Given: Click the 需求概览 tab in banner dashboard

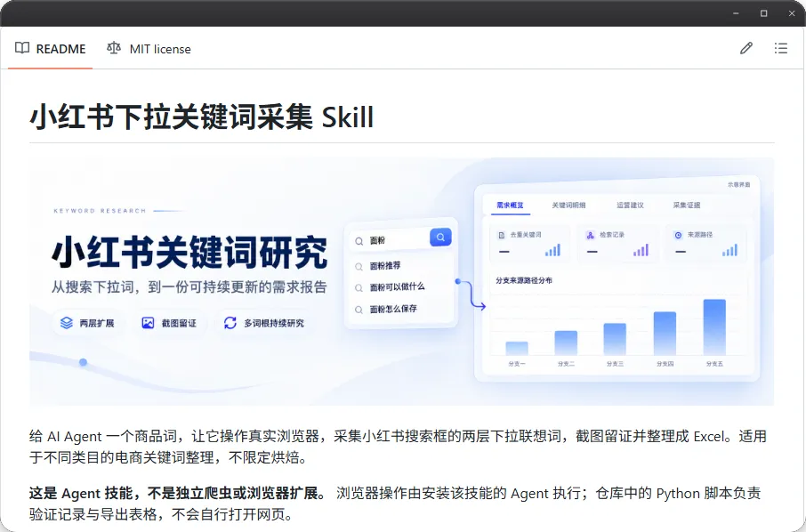Looking at the screenshot, I should (510, 206).
